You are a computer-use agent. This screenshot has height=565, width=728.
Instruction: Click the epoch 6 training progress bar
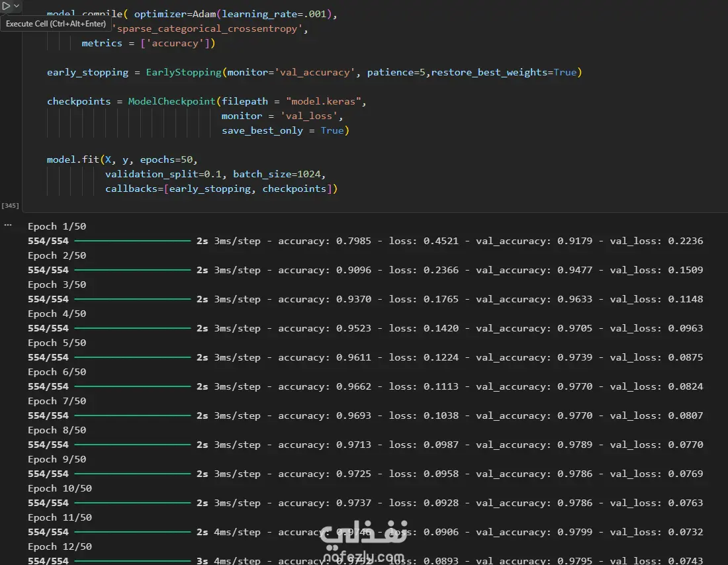132,387
